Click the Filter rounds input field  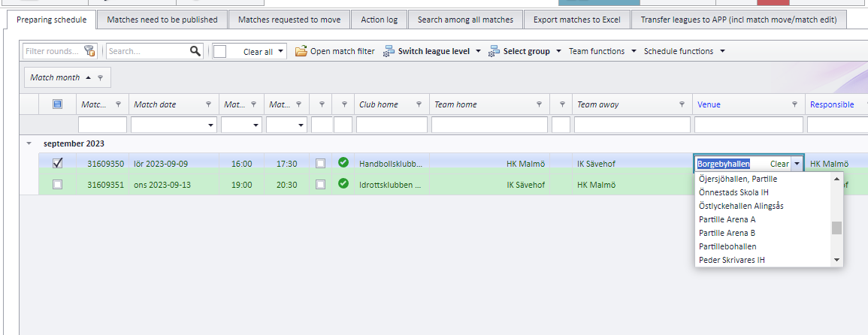54,51
